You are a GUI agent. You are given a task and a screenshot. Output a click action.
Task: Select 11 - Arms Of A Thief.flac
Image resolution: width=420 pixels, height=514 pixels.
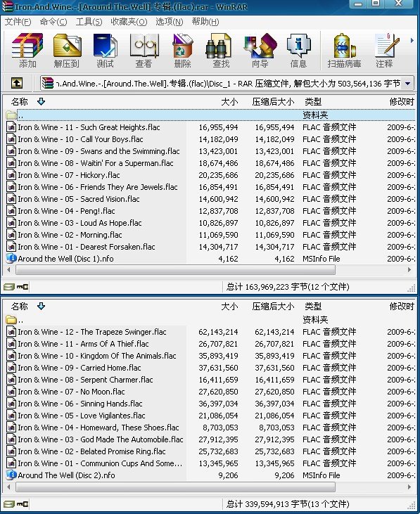pos(83,344)
